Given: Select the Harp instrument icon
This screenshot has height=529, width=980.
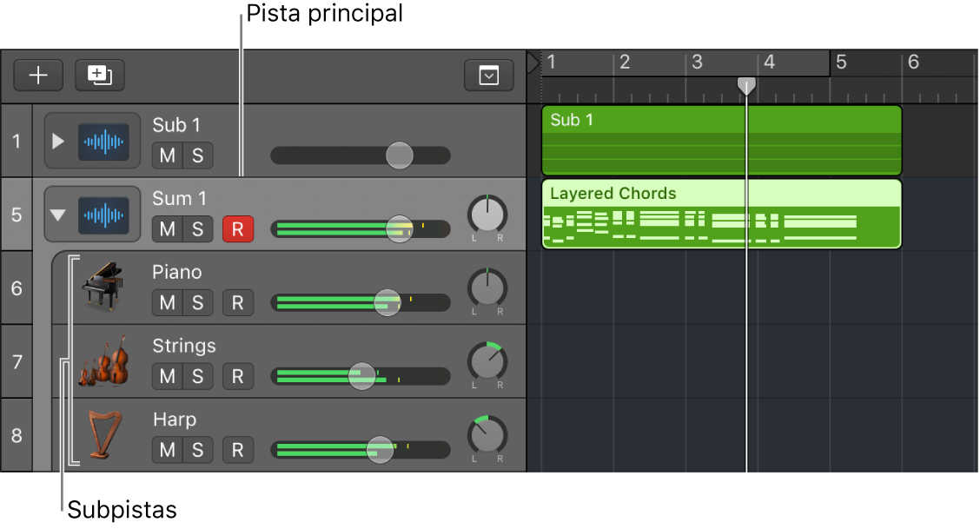Looking at the screenshot, I should 103,434.
